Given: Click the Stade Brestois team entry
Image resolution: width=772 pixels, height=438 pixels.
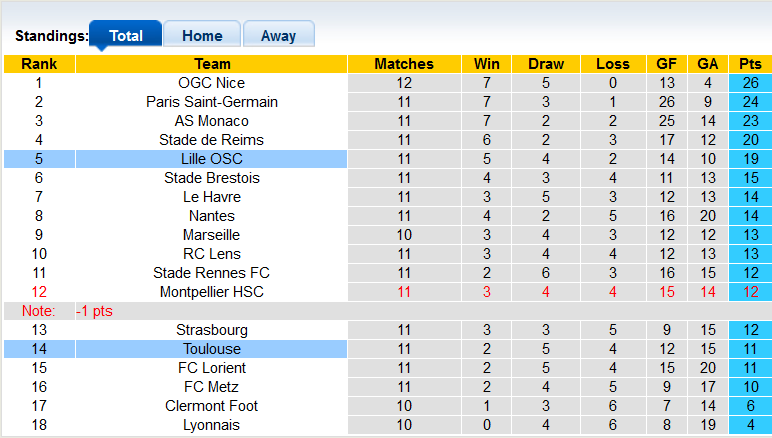Looking at the screenshot, I should pos(211,178).
